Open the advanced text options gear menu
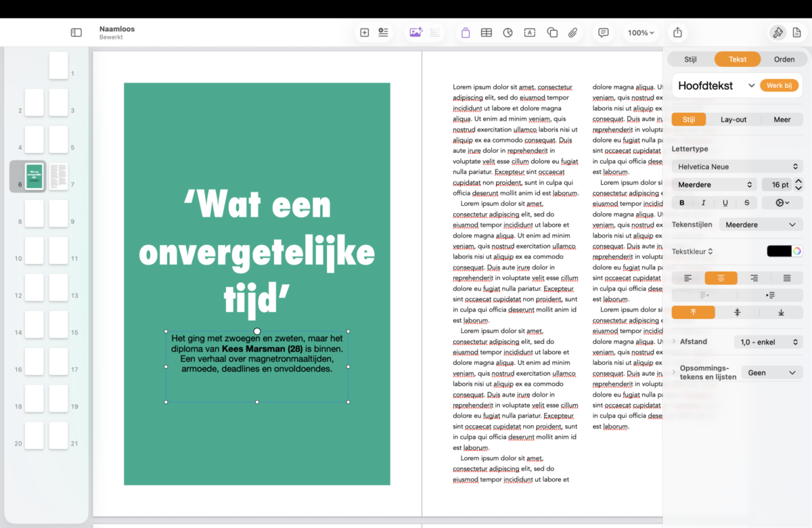812x528 pixels. click(x=782, y=202)
